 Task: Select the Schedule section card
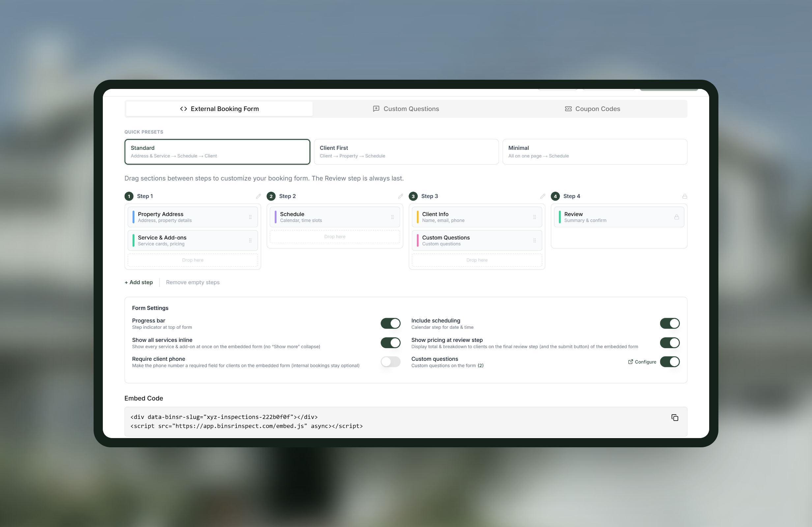(335, 217)
